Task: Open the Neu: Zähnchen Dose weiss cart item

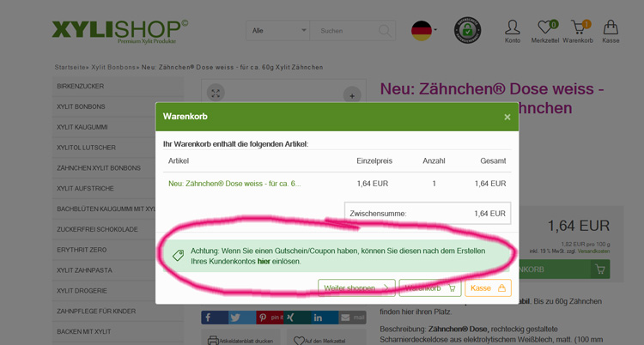Action: coord(234,184)
